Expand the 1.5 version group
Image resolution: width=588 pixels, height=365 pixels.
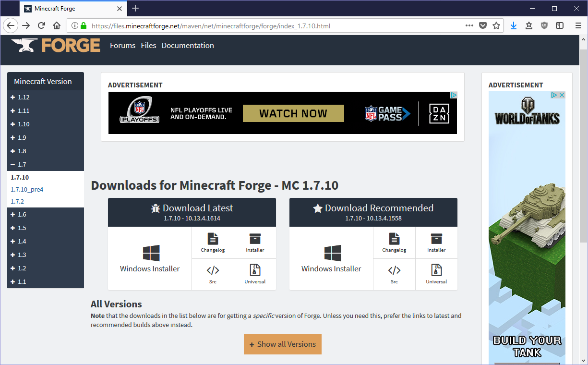click(x=46, y=228)
